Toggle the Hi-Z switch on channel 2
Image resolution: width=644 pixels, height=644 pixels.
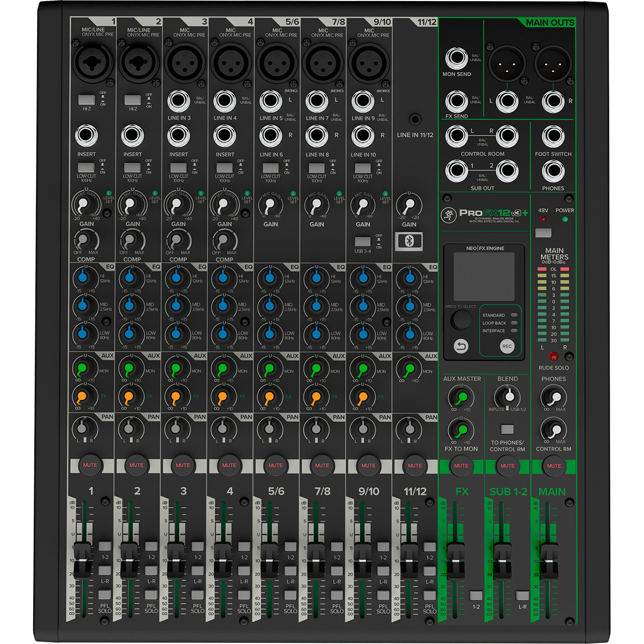point(133,100)
